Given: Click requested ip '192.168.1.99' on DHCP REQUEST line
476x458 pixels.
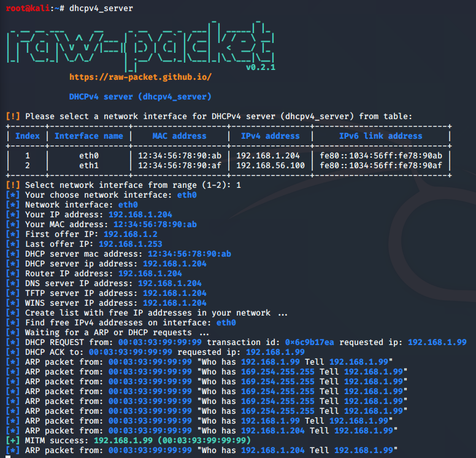Looking at the screenshot, I should 437,342.
